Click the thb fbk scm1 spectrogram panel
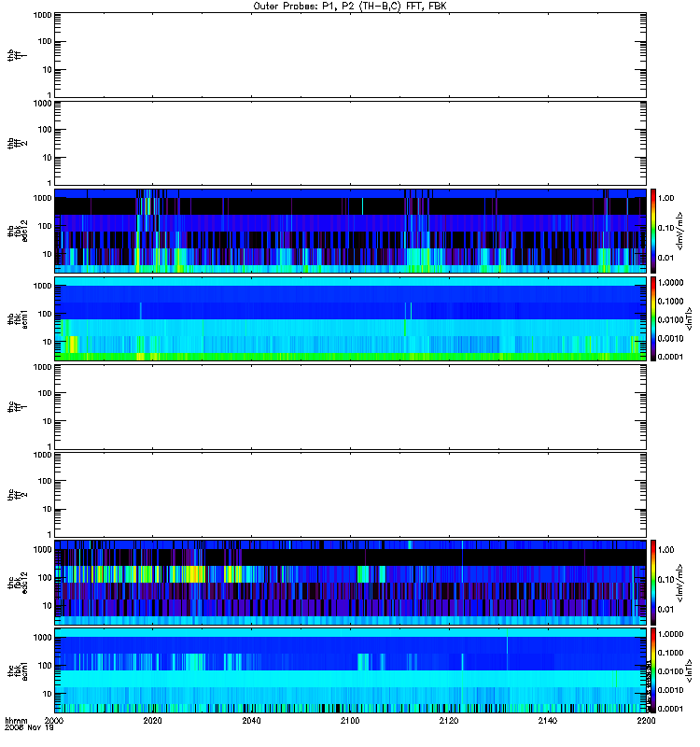Viewport: 700px width, 747px height. pyautogui.click(x=350, y=318)
